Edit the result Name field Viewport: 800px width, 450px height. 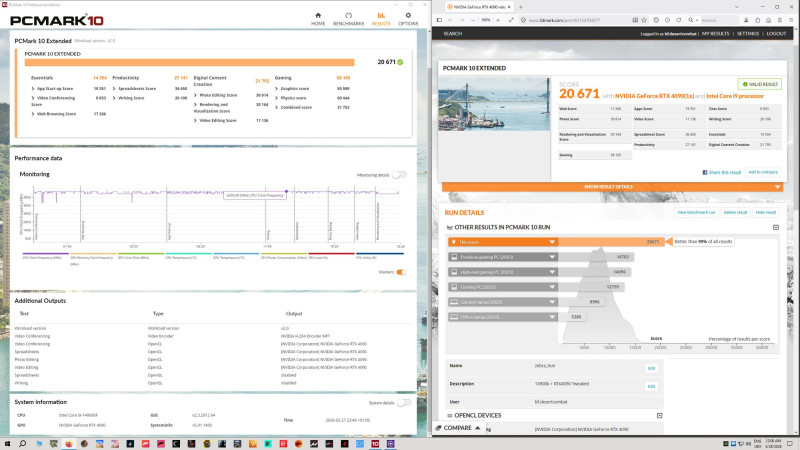coord(651,368)
